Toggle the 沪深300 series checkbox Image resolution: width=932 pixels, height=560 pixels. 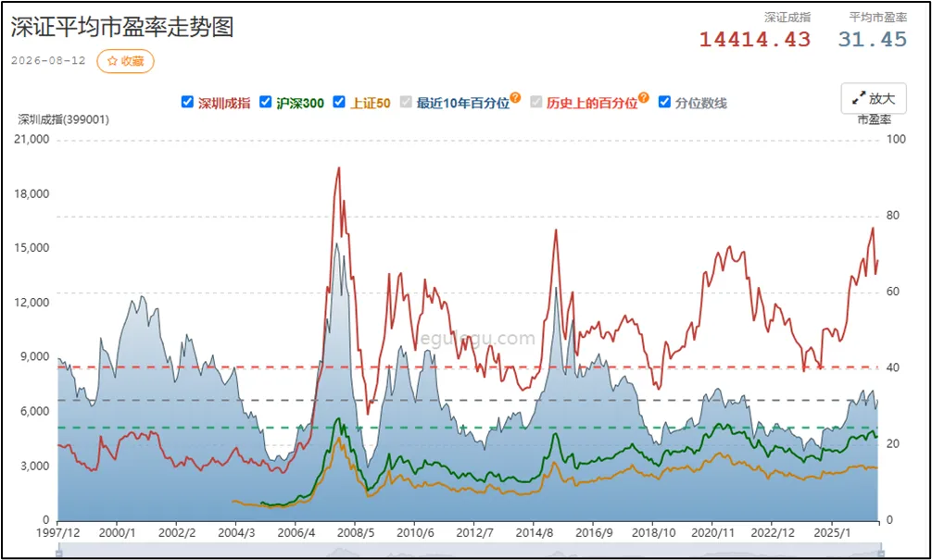pos(266,102)
